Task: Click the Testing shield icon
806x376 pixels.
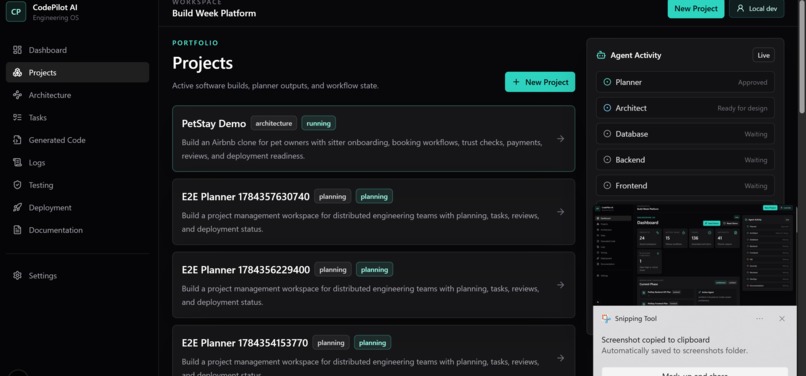Action: pos(17,185)
